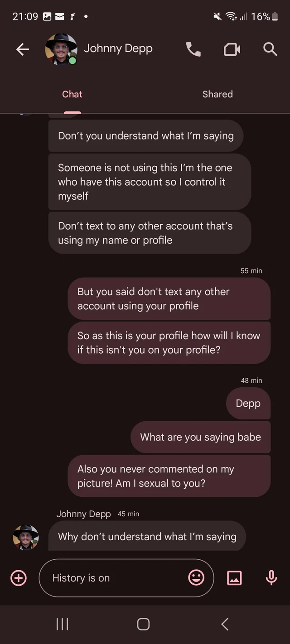Attach a photo using image icon
The image size is (290, 644).
[x=234, y=578]
